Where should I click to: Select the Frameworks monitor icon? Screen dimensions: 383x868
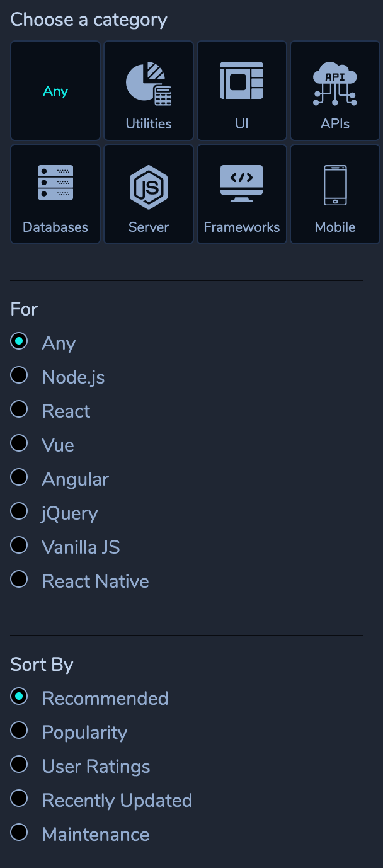242,184
